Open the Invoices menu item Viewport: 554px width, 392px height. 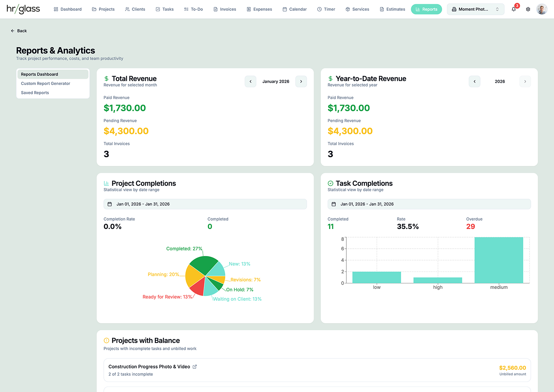pos(225,9)
